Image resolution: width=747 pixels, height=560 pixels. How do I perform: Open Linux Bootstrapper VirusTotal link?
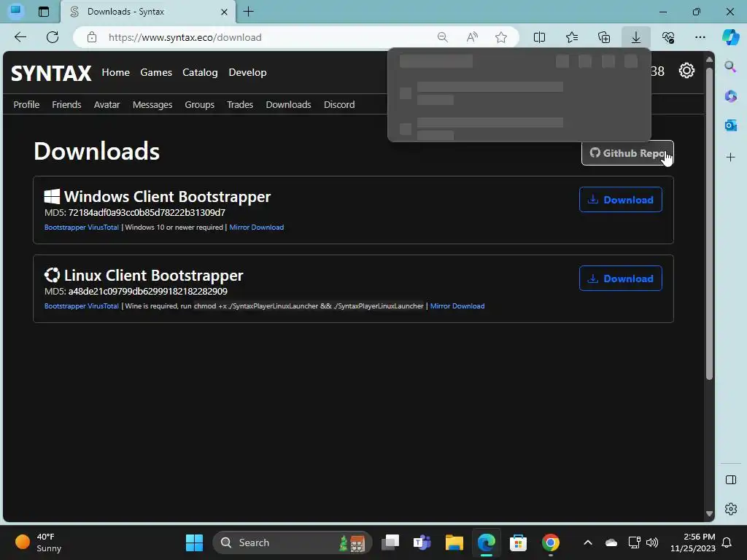(82, 306)
